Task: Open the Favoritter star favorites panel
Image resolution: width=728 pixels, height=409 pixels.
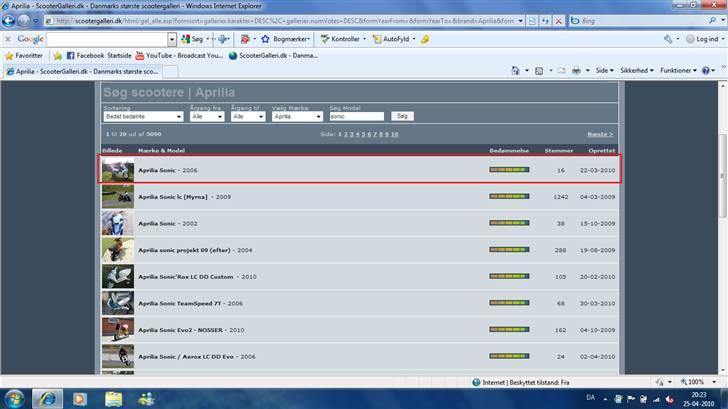Action: (x=24, y=55)
